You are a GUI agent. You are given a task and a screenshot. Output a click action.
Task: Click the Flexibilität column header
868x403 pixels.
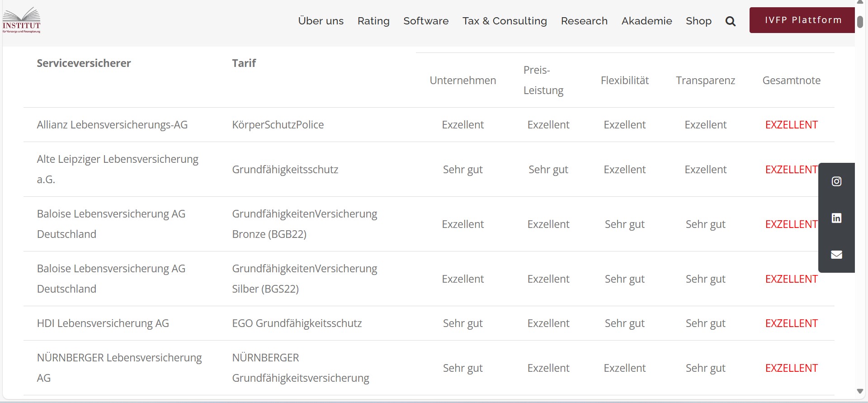[x=624, y=80]
